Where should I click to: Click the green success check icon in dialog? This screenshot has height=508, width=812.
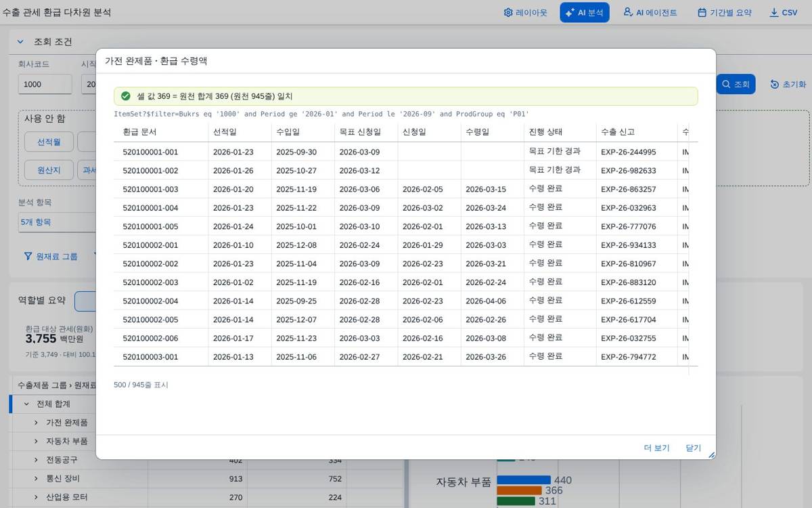pos(126,96)
